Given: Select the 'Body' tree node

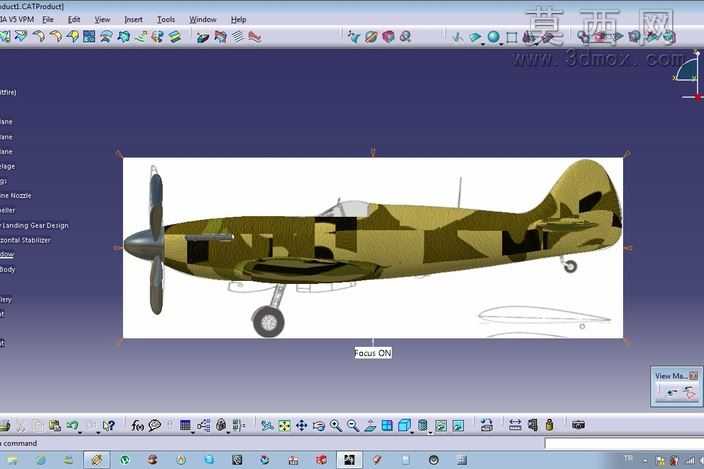Looking at the screenshot, I should [x=8, y=269].
